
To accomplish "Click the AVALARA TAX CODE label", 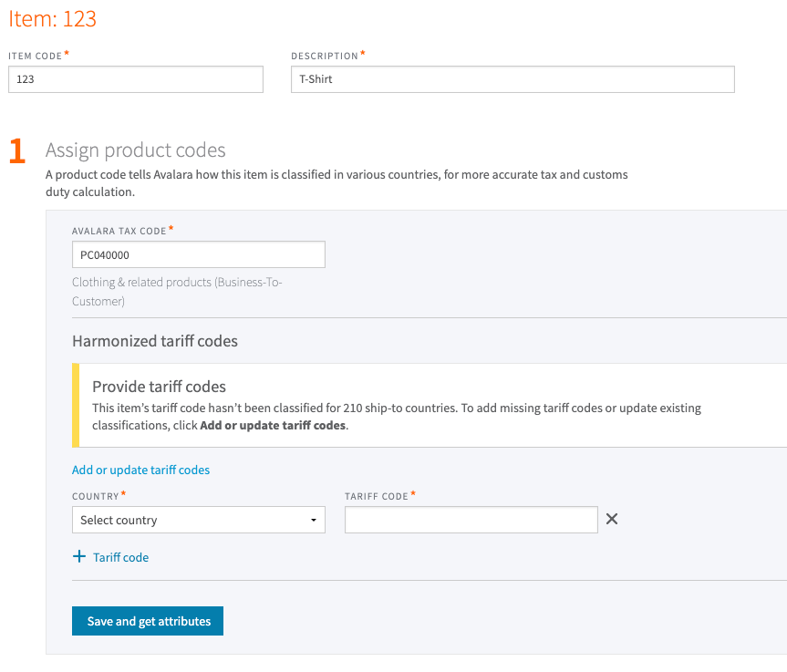I will click(119, 232).
